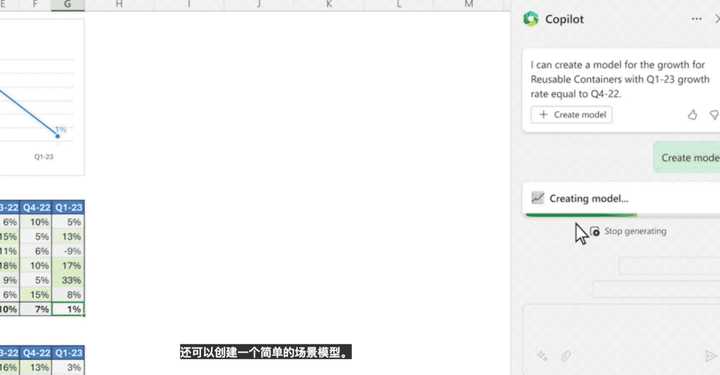Click the green Creating model progress bar
Viewport: 720px width, 375px height.
pos(581,215)
